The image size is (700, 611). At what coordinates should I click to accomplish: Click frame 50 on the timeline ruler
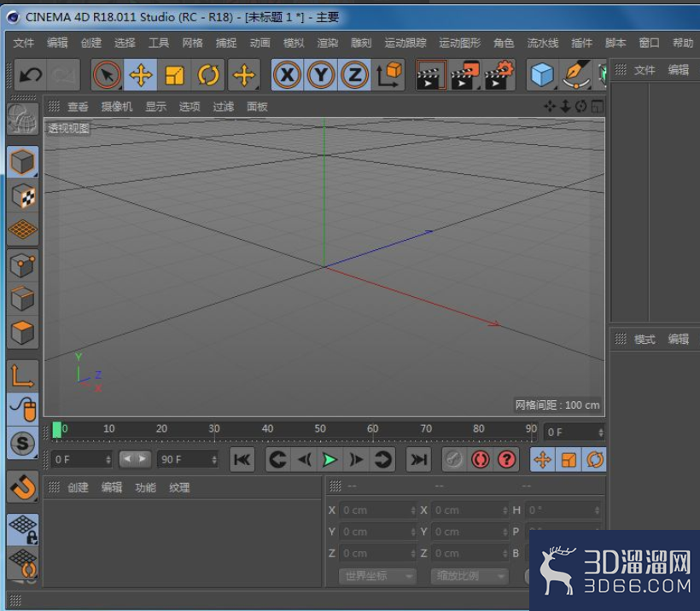coord(320,429)
